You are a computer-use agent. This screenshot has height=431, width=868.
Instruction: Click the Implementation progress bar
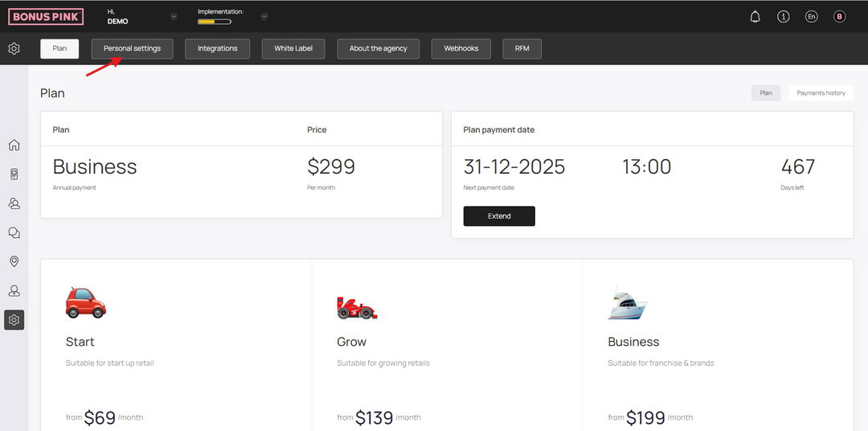(215, 23)
